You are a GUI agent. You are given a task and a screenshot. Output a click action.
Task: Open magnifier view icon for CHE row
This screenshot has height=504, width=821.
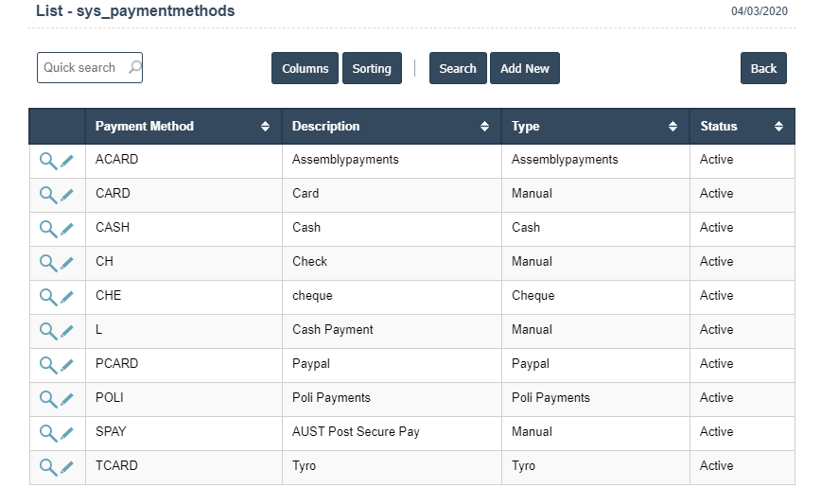[47, 297]
